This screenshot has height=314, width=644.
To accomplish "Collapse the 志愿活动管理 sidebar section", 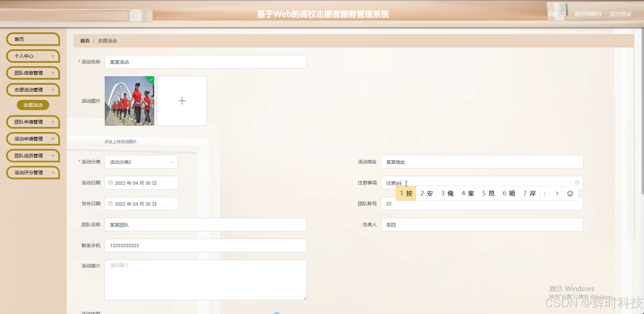I will click(33, 90).
